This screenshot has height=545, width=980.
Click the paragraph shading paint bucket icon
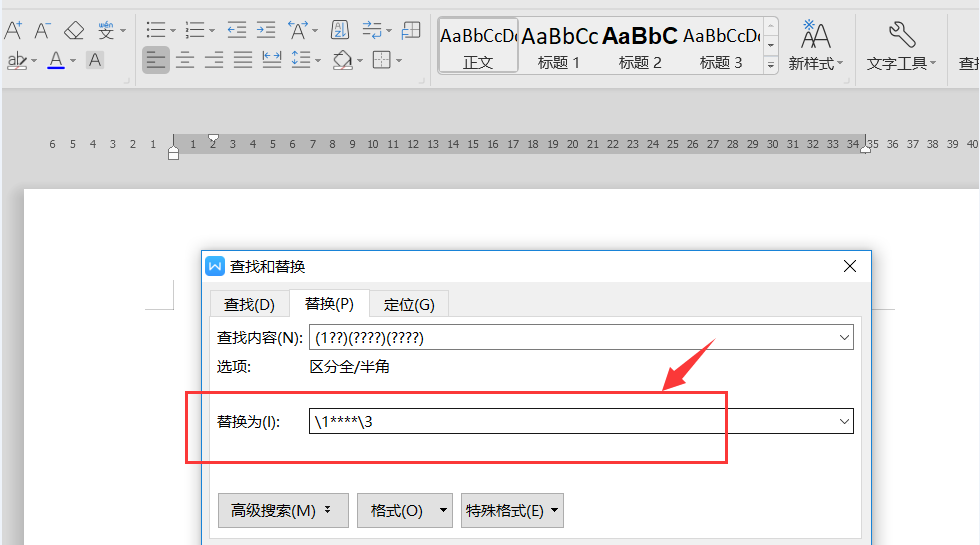(x=342, y=61)
